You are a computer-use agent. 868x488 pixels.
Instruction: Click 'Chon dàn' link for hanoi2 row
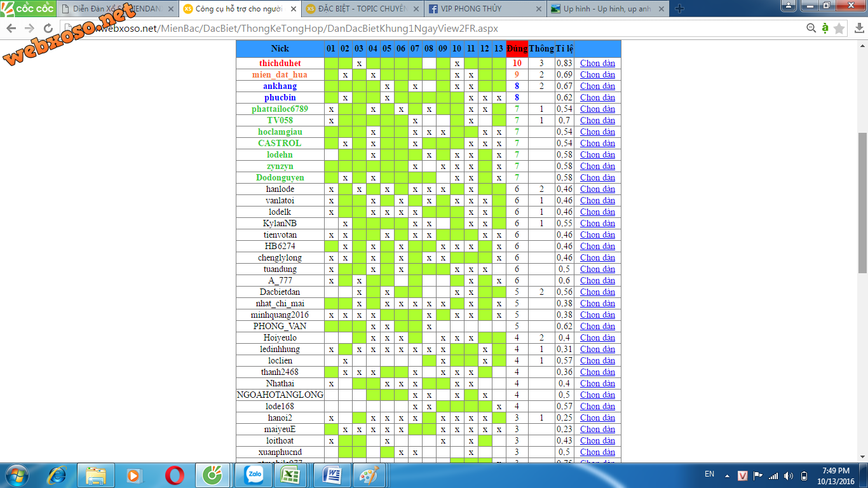click(x=597, y=417)
